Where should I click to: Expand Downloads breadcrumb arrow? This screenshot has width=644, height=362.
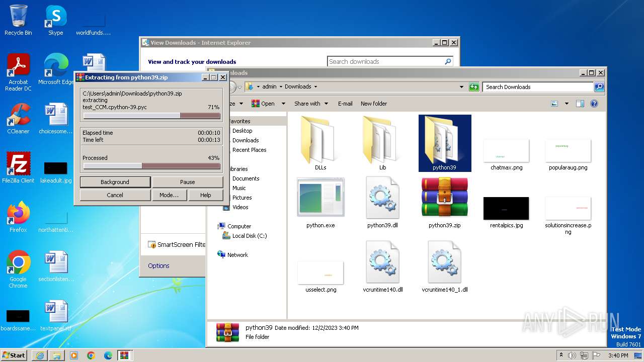pyautogui.click(x=315, y=86)
